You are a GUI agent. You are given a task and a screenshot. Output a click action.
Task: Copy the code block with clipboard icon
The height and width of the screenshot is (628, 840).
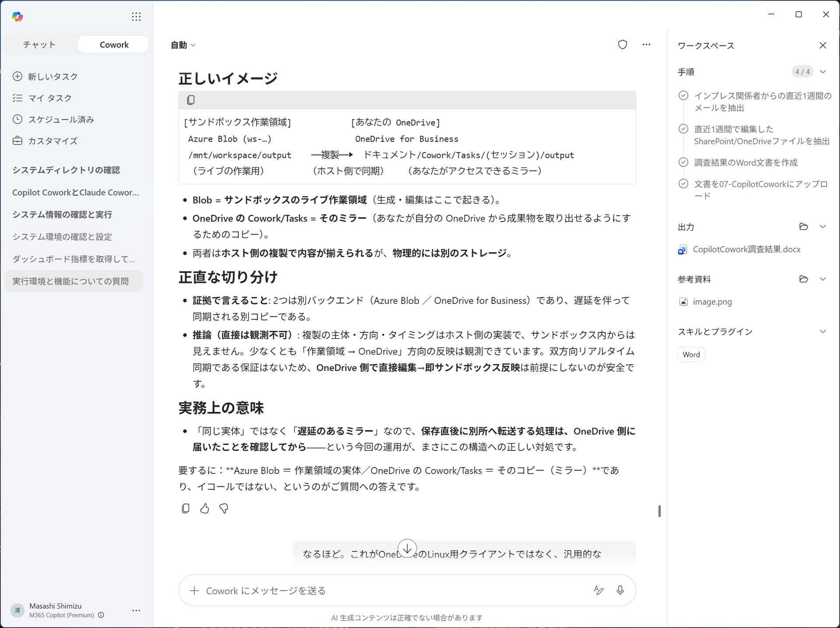[191, 100]
